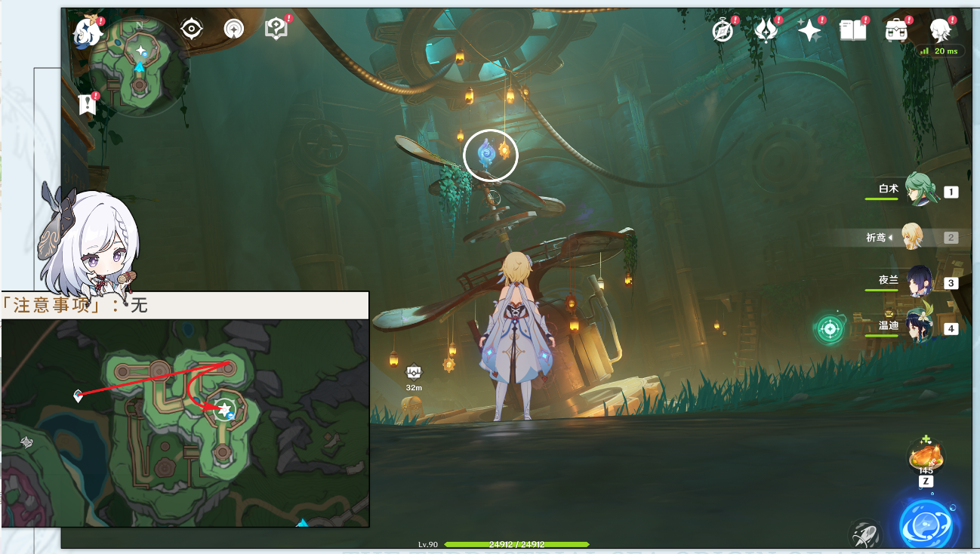Click the 夜兰 name label
This screenshot has width=980, height=554.
click(x=889, y=280)
